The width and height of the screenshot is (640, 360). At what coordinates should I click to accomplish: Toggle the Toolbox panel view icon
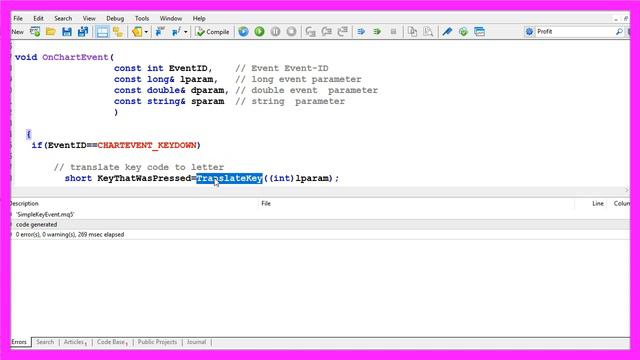102,31
